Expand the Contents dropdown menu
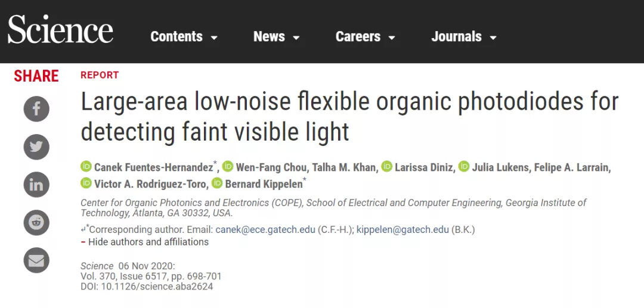 click(x=184, y=36)
